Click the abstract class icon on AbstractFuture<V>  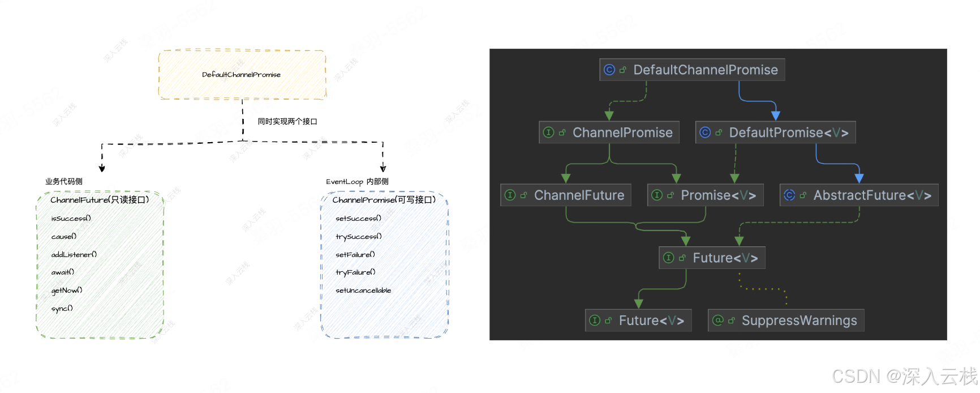tap(789, 195)
